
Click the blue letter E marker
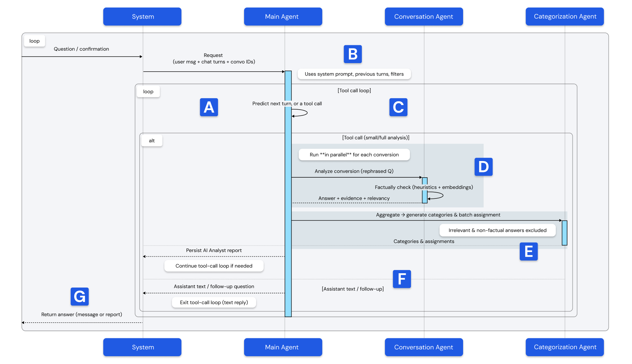[529, 251]
